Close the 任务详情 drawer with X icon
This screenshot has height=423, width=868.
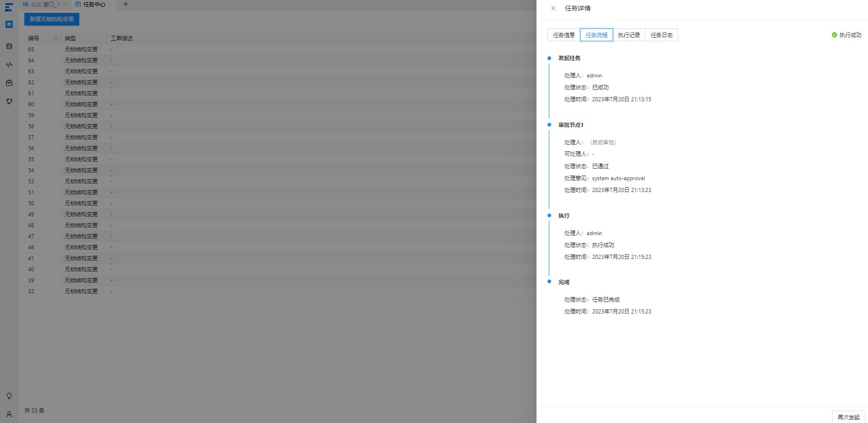click(553, 8)
